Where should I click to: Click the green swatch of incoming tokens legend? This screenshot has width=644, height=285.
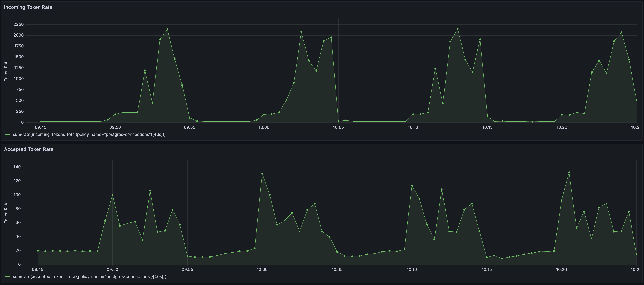click(x=8, y=135)
